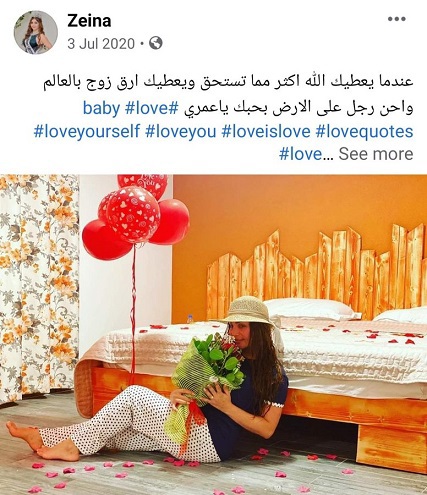Image resolution: width=427 pixels, height=495 pixels.
Task: Click the baby hashtag word
Action: pyautogui.click(x=101, y=108)
